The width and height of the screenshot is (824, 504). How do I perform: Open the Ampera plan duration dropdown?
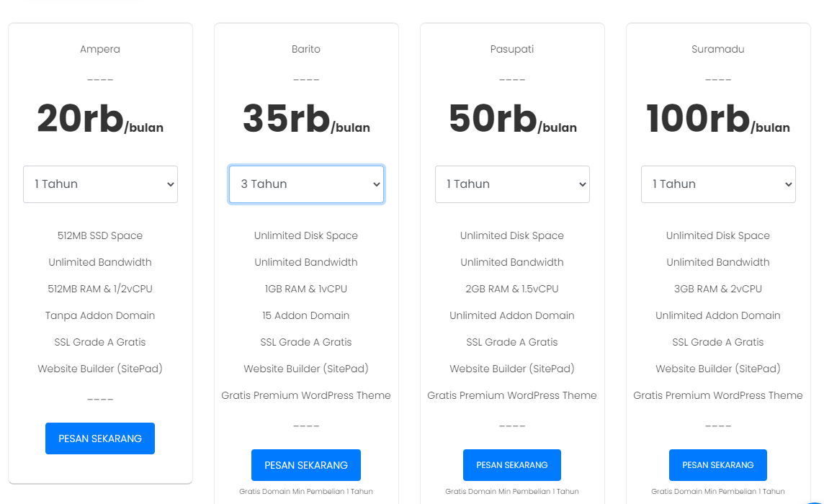point(100,184)
